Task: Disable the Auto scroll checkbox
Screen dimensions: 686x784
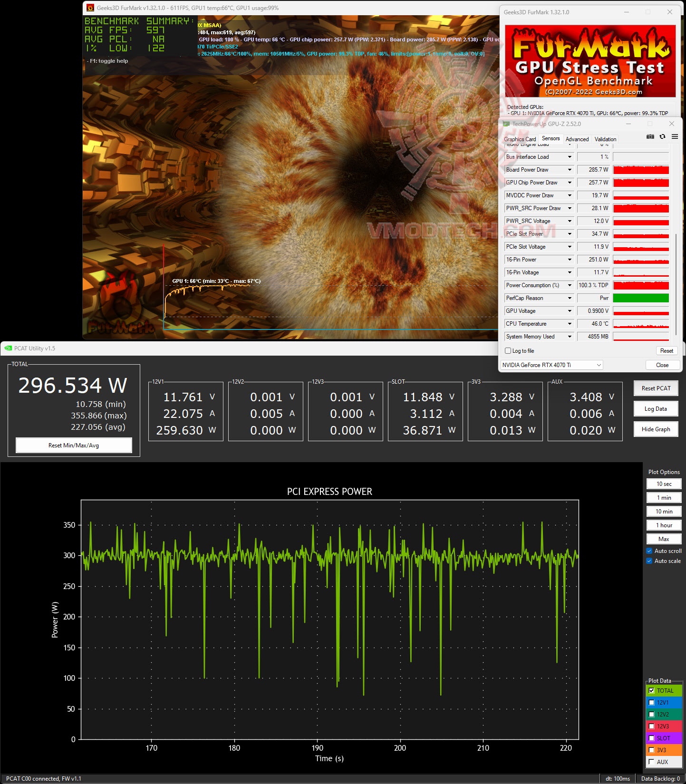Action: tap(649, 551)
